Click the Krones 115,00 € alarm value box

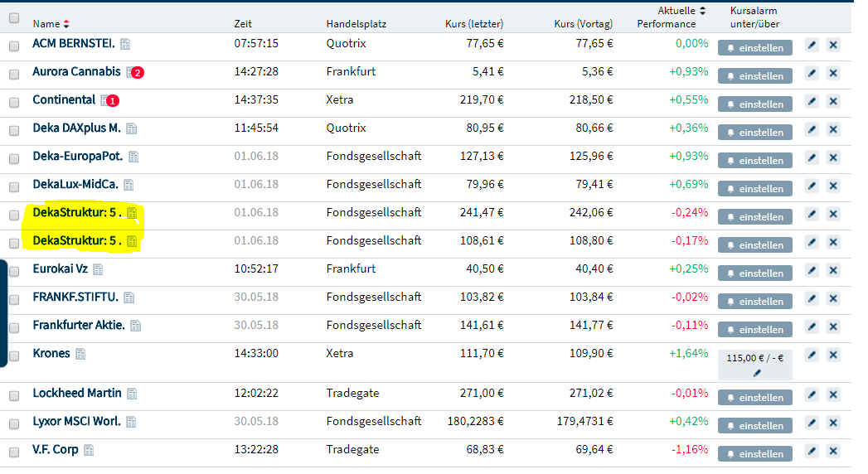tap(754, 359)
